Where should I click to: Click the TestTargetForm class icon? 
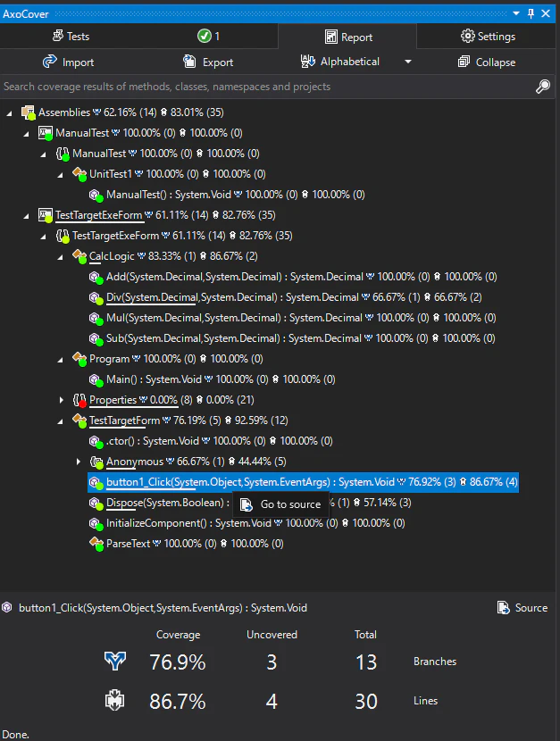[79, 420]
